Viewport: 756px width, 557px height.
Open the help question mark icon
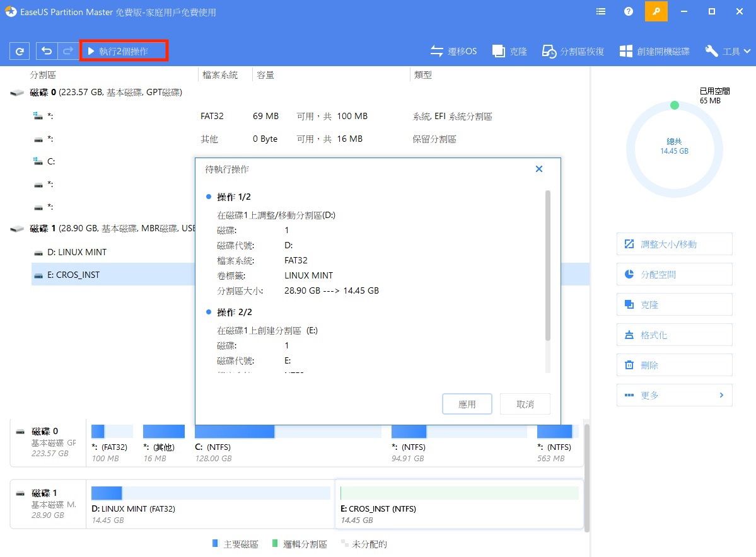click(628, 11)
